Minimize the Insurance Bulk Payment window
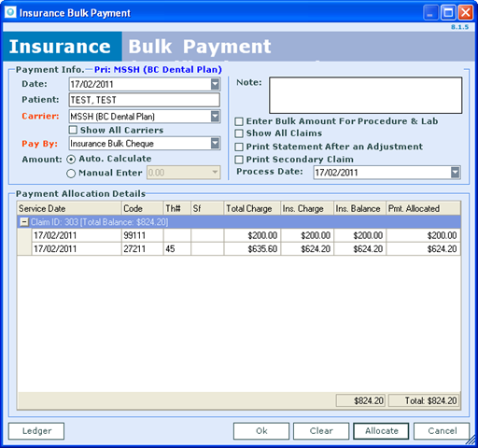Screen dimensions: 478x448 pyautogui.click(x=430, y=13)
